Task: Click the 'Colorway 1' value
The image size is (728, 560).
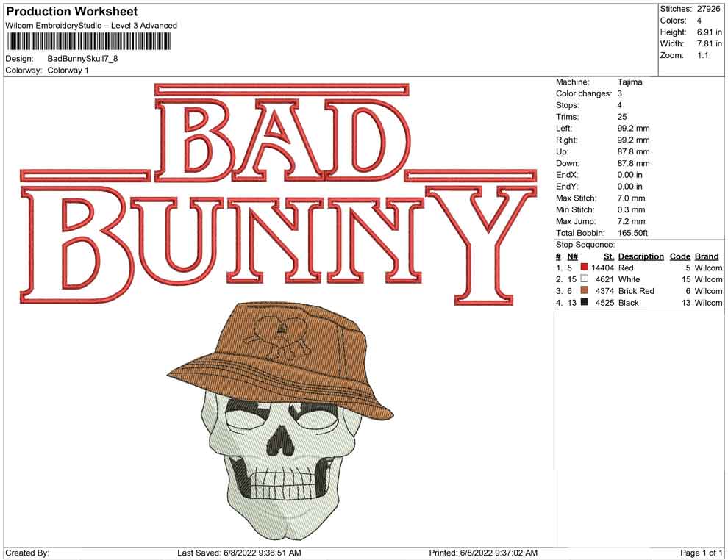Action: pos(68,71)
